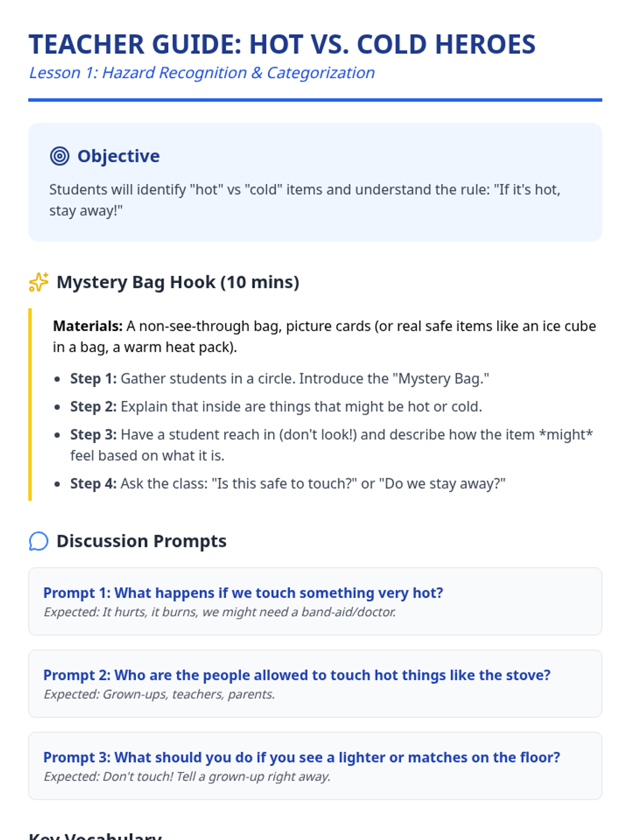Open Prompt 2 about who touches the stove

click(297, 675)
